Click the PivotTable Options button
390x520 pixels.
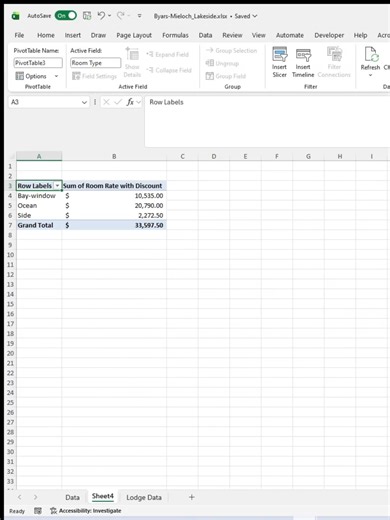31,76
